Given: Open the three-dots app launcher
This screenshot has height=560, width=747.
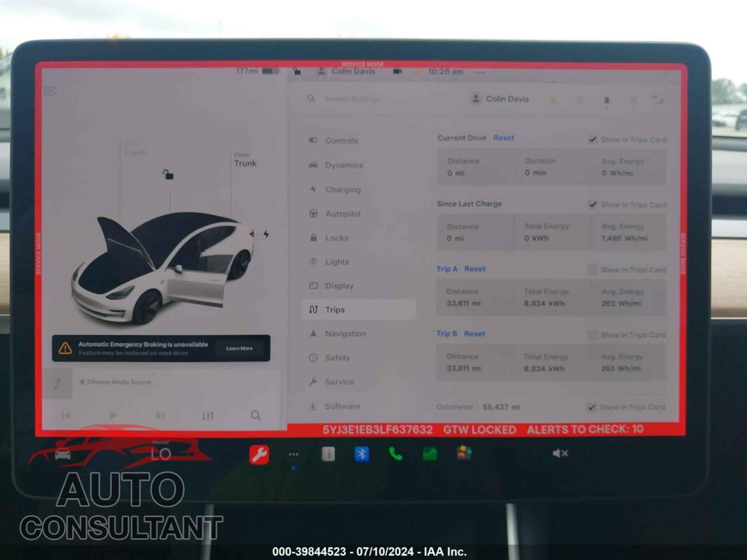Looking at the screenshot, I should click(x=294, y=454).
